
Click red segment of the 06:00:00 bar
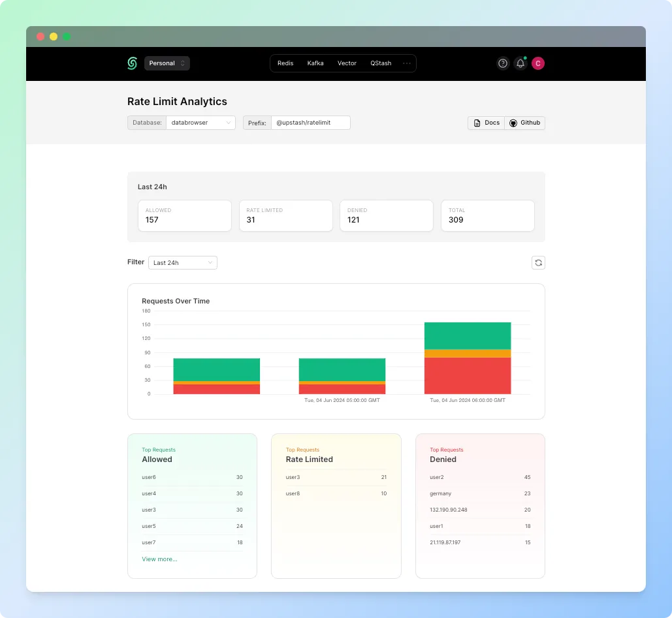[468, 376]
